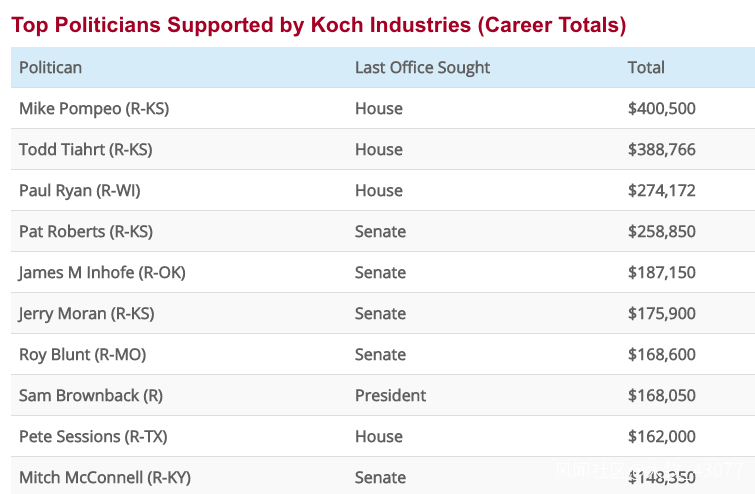Image resolution: width=755 pixels, height=494 pixels.
Task: Open the Pat Roberts (R-KS) entry
Action: (86, 231)
